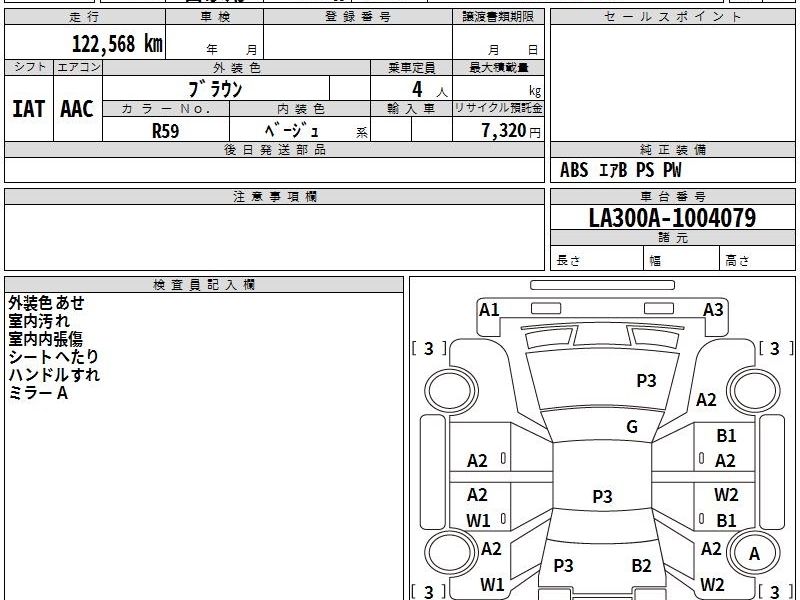Select the AAC air-conditioner value

77,109
